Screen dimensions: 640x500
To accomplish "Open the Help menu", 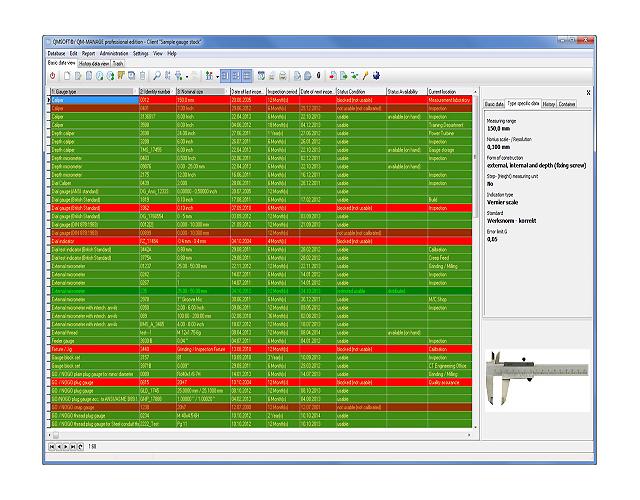I will pos(172,53).
